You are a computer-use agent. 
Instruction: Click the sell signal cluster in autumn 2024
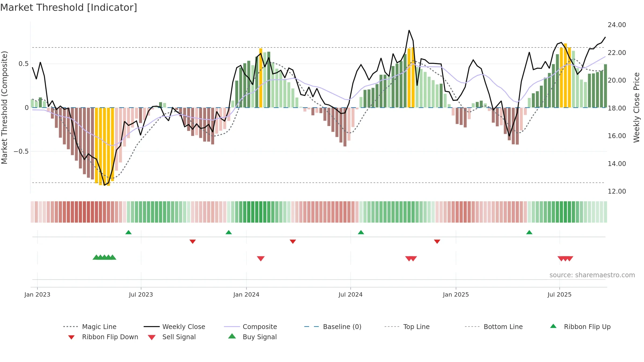411,258
